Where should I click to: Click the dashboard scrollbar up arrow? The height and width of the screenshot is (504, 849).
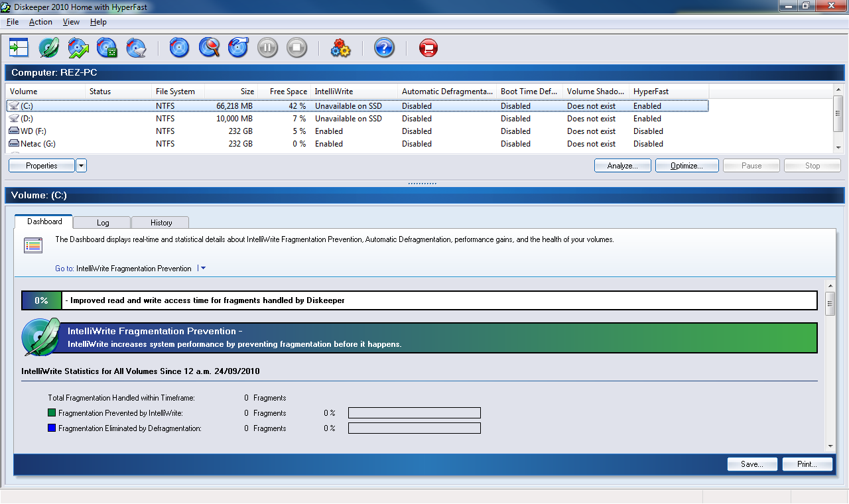pyautogui.click(x=830, y=286)
